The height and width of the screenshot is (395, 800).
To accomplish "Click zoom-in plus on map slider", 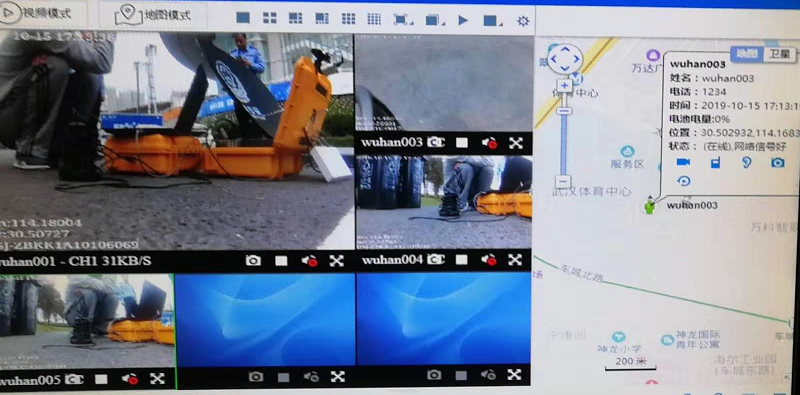I will [564, 86].
